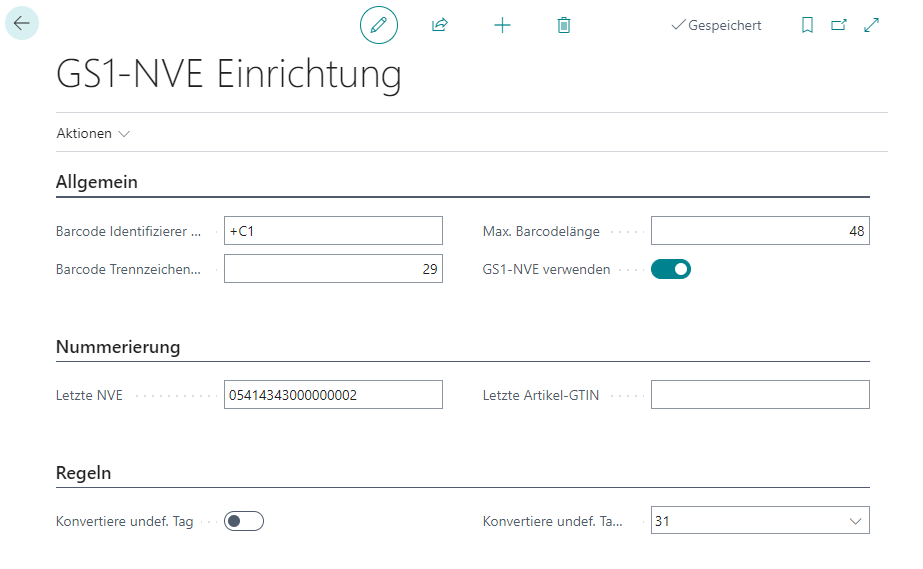The height and width of the screenshot is (569, 923).
Task: Expand the Aktionen menu
Action: click(x=93, y=133)
